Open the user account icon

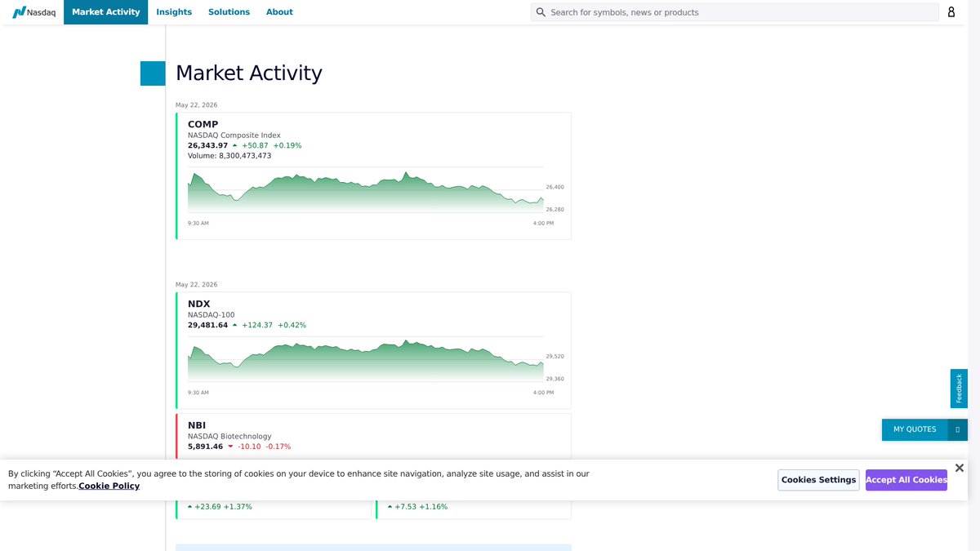(x=951, y=12)
